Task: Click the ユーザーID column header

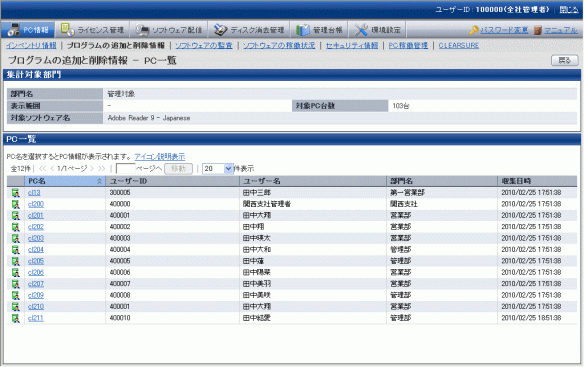Action: pos(172,181)
